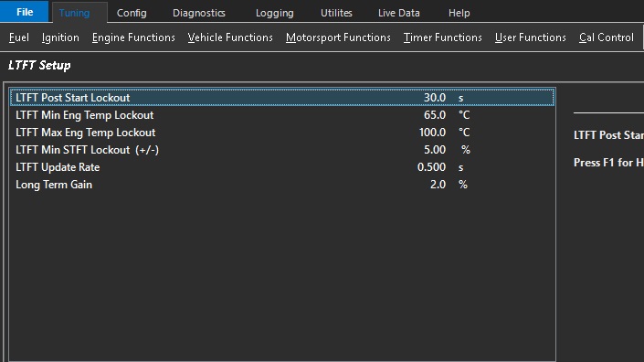644x362 pixels.
Task: Open the Vehicle Functions menu
Action: coord(230,37)
